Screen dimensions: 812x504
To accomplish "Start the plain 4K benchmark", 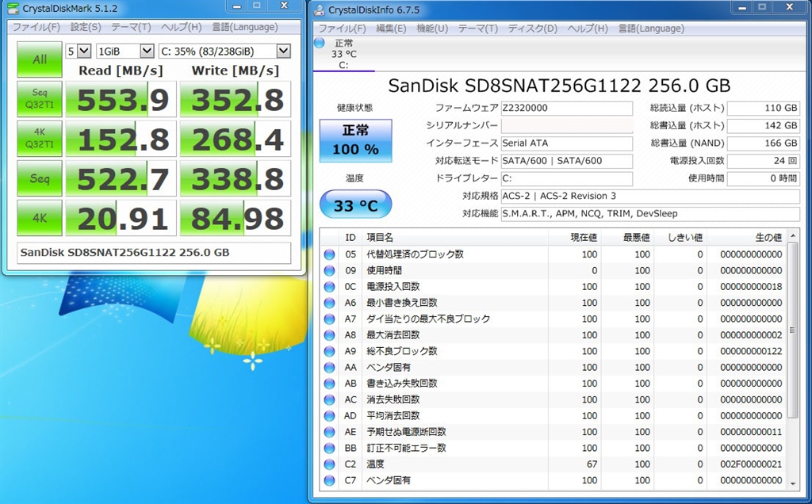I will 40,218.
